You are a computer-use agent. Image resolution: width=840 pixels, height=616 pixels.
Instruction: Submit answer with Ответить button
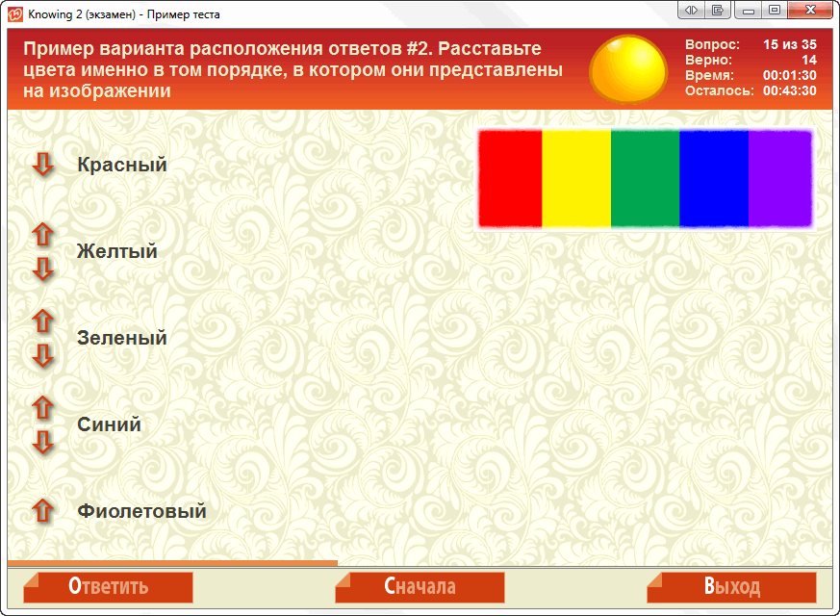[x=108, y=587]
